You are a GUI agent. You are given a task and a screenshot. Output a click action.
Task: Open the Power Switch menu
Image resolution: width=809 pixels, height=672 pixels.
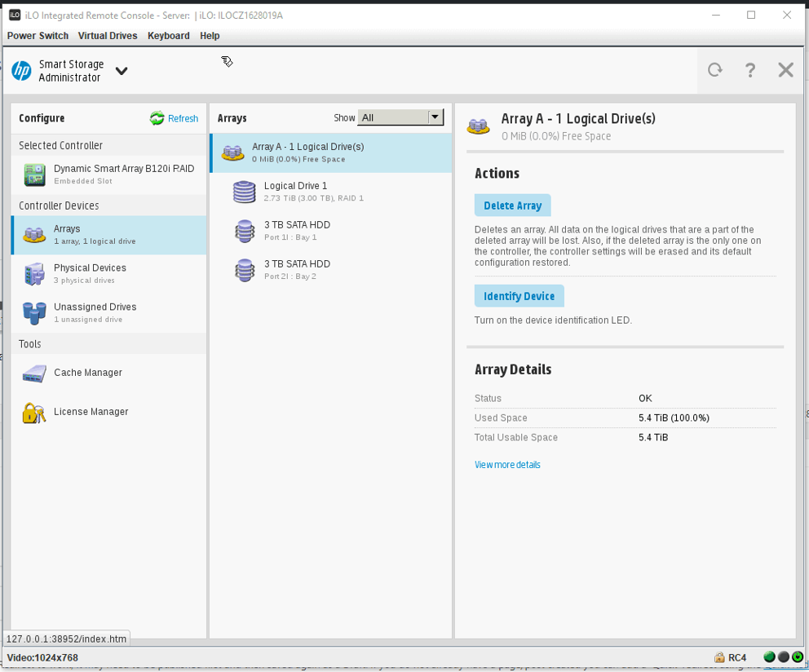coord(38,36)
